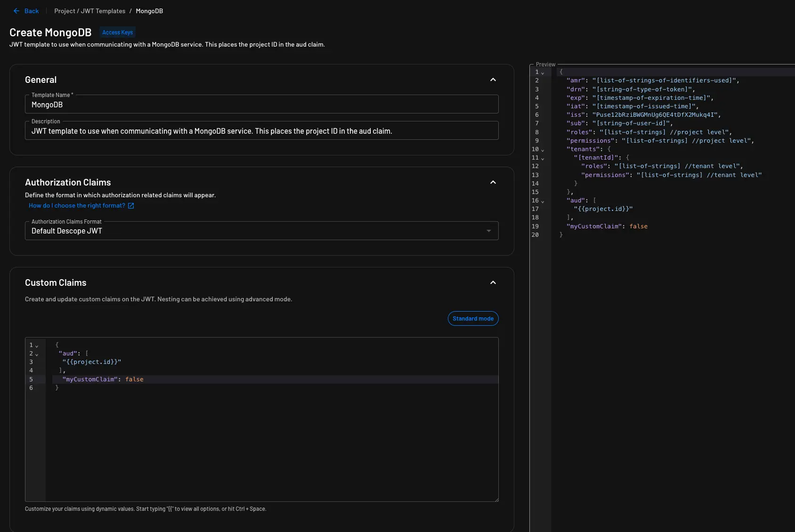
Task: Go Back to previous page
Action: click(x=26, y=11)
